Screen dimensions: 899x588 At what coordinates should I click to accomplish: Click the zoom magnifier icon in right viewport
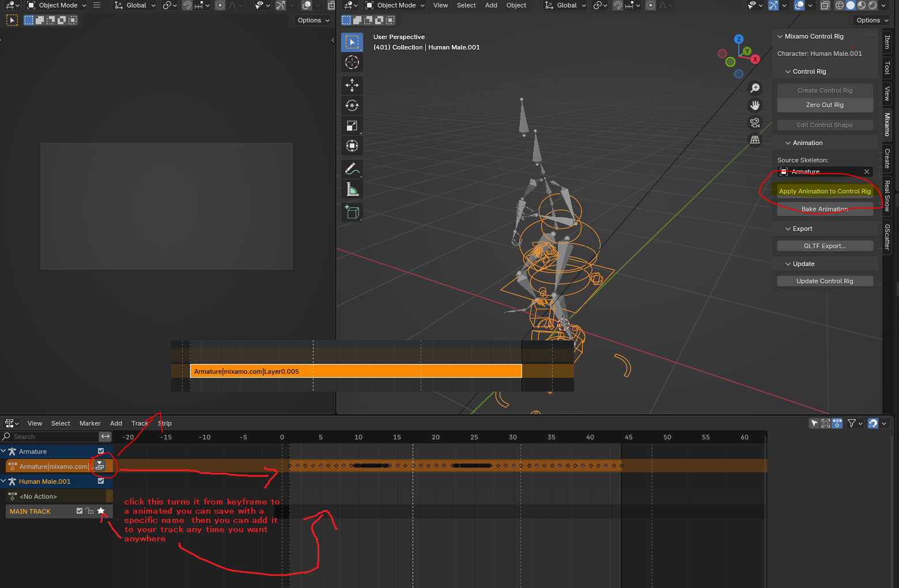[755, 88]
